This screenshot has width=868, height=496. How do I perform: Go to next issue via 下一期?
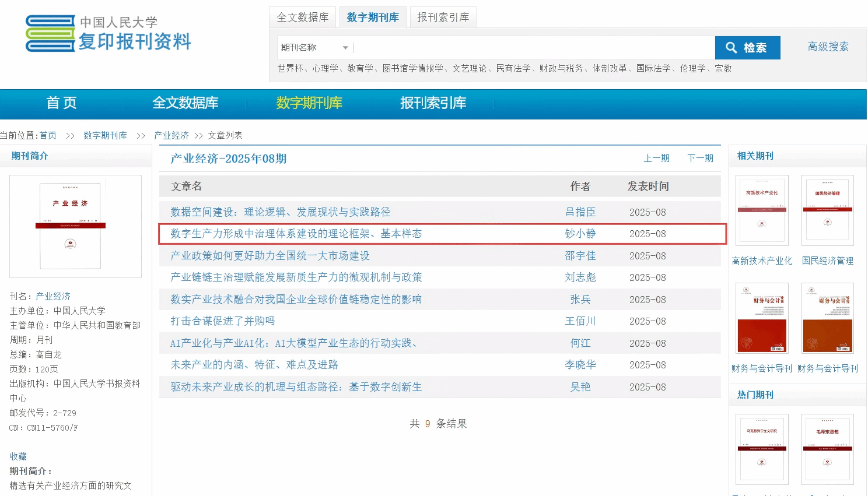pos(700,158)
